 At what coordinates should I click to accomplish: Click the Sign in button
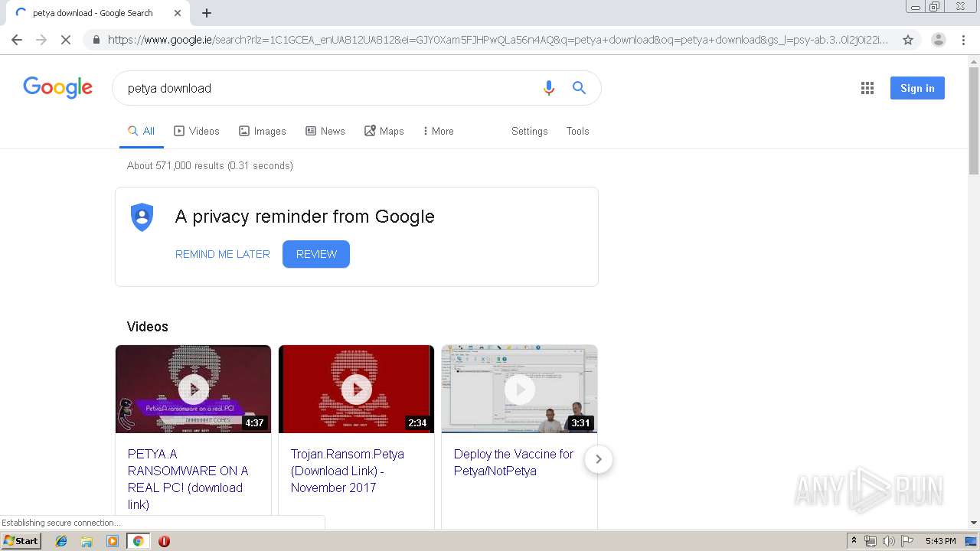pos(917,88)
